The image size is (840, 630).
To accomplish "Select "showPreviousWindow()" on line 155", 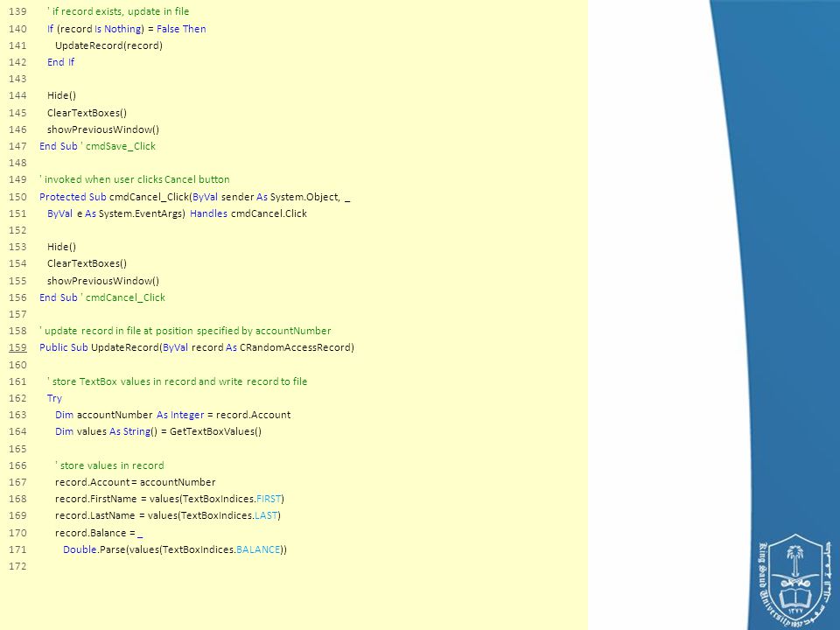I will 103,281.
